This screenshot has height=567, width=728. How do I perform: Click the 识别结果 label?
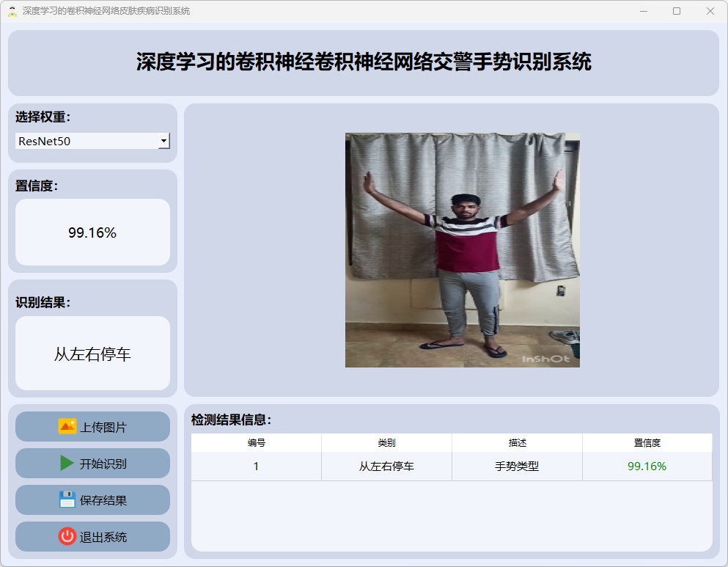click(x=43, y=302)
